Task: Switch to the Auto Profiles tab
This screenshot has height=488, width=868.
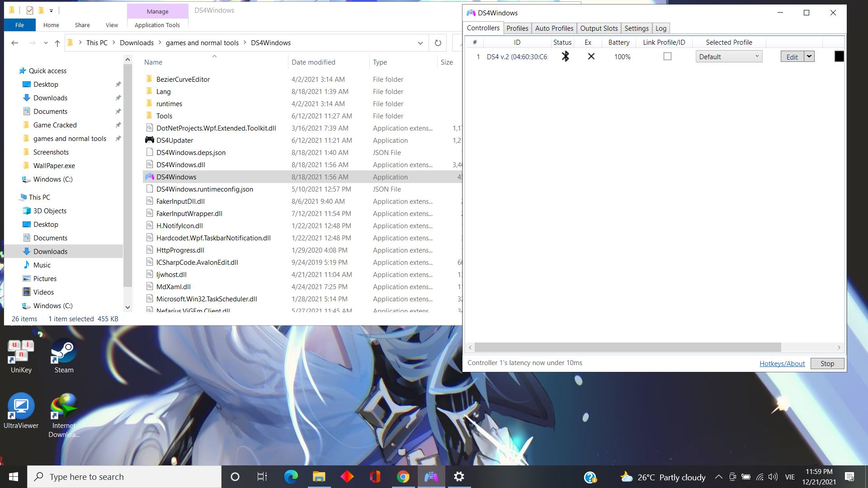Action: (554, 28)
